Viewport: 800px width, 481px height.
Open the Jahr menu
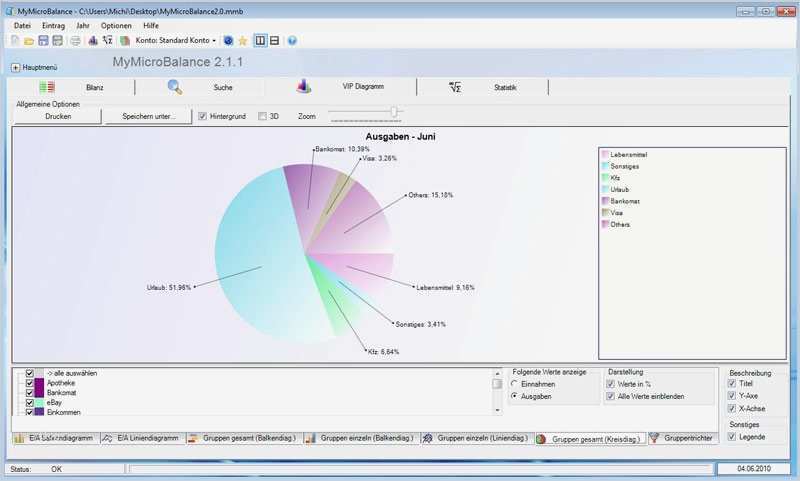83,26
